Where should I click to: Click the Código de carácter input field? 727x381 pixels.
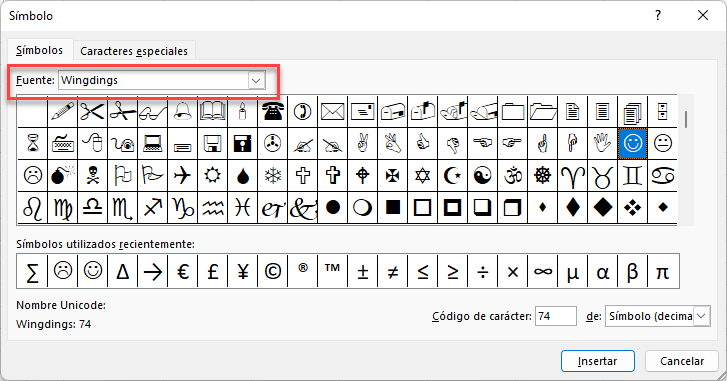[555, 316]
